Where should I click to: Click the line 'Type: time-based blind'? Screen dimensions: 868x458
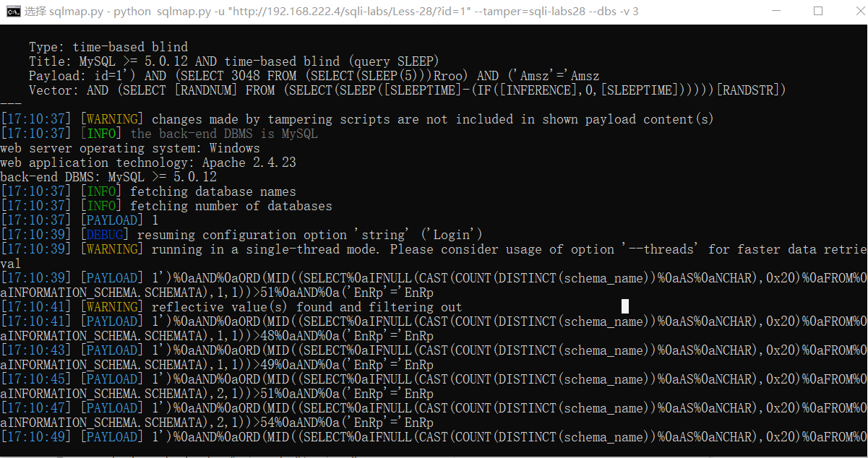108,47
